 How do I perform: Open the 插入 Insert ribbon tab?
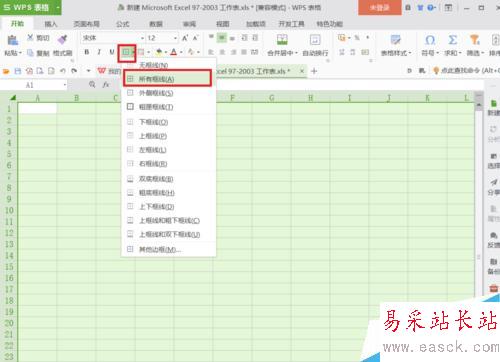[x=51, y=24]
